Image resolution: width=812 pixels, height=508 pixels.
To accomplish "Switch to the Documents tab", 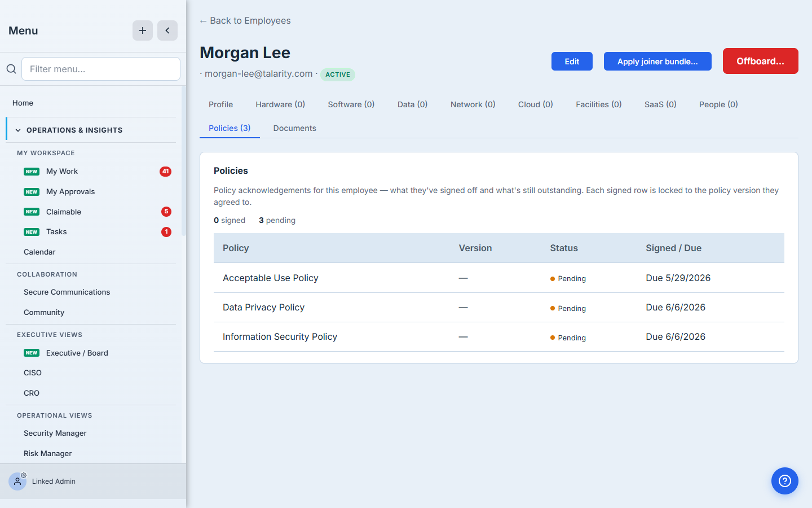I will coord(295,128).
